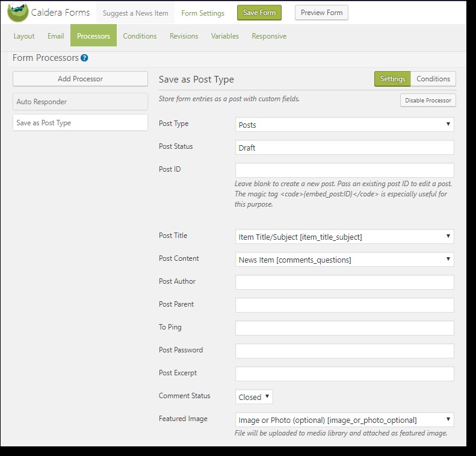
Task: Click the Save Form button
Action: [259, 13]
